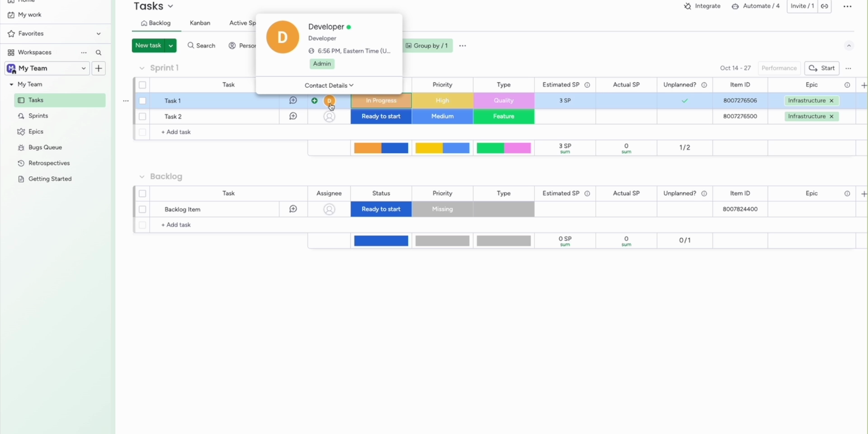The width and height of the screenshot is (868, 434).
Task: Check the Task 1 row checkbox
Action: click(142, 101)
